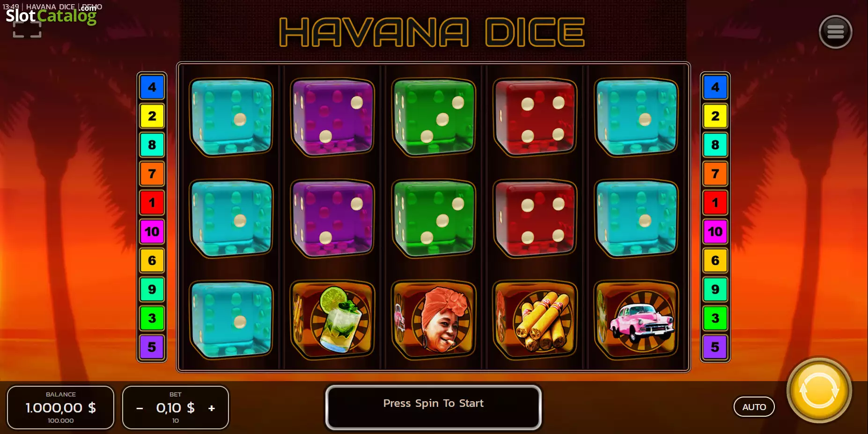Click the first purple dice in the top row
The height and width of the screenshot is (434, 868).
[332, 117]
